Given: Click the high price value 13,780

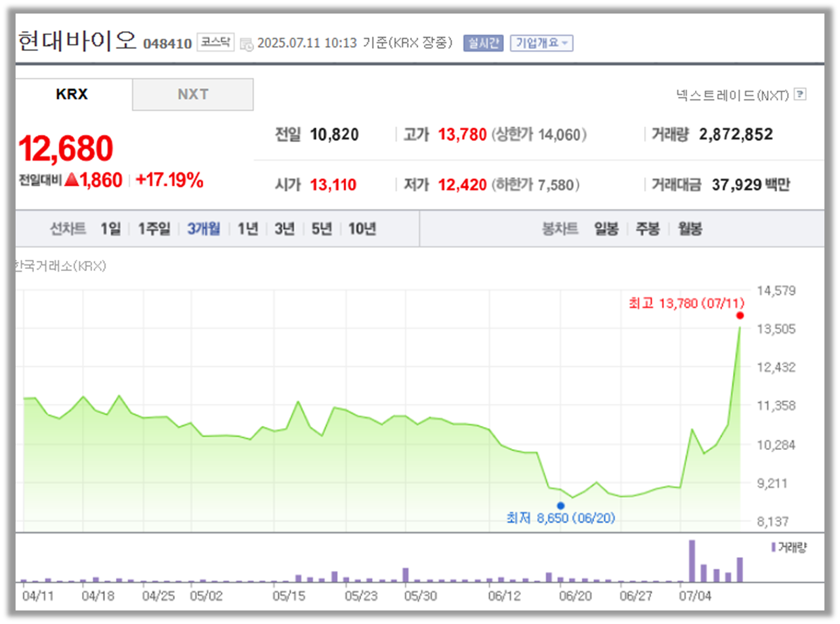Looking at the screenshot, I should point(462,135).
